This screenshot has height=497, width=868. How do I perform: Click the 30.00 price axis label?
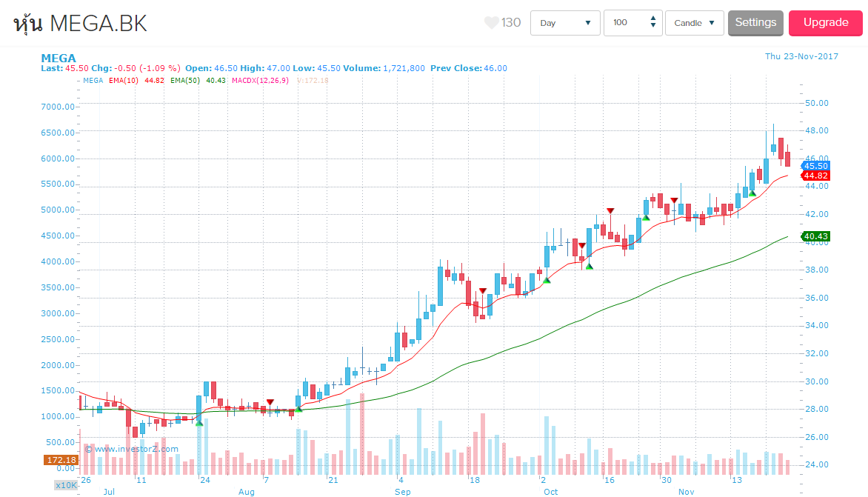pyautogui.click(x=816, y=381)
